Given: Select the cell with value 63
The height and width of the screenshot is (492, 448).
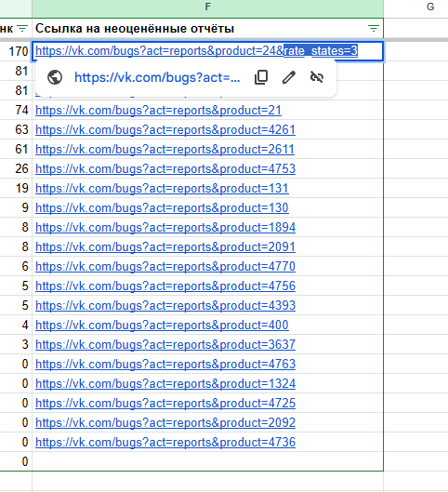Looking at the screenshot, I should pyautogui.click(x=16, y=129).
